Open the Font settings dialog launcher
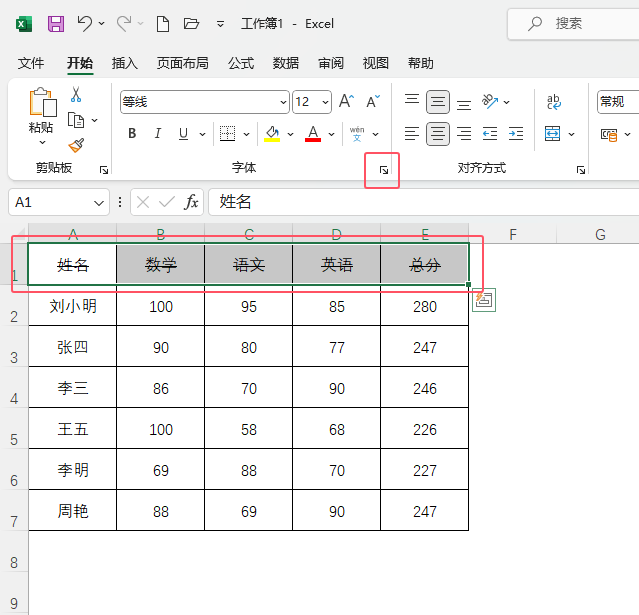This screenshot has width=639, height=615. click(x=383, y=170)
